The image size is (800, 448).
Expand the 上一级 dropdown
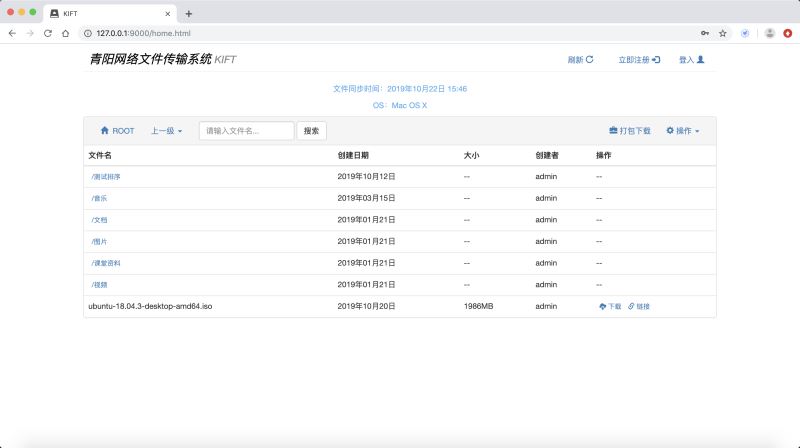[166, 131]
